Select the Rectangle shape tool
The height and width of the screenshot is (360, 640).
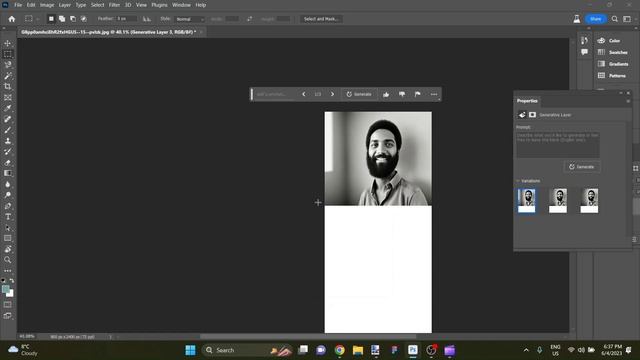pyautogui.click(x=8, y=238)
